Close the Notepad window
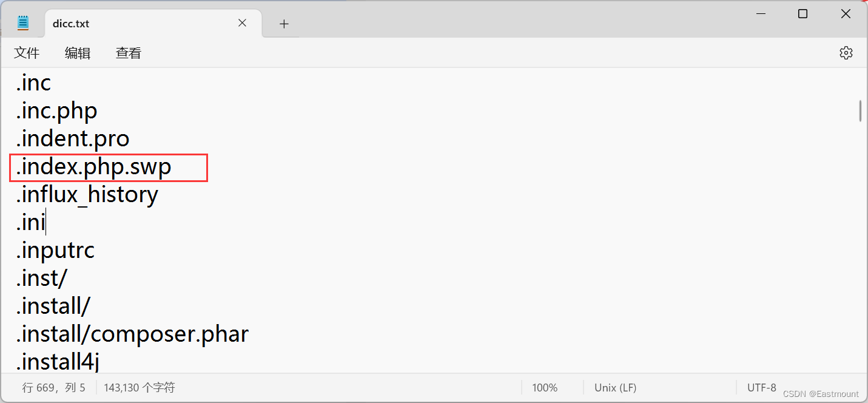 click(x=846, y=14)
